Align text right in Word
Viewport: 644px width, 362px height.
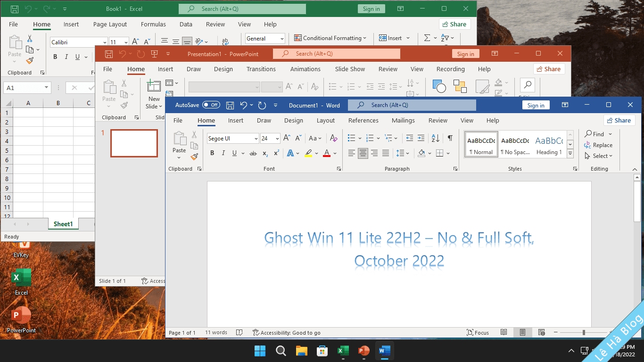point(374,153)
